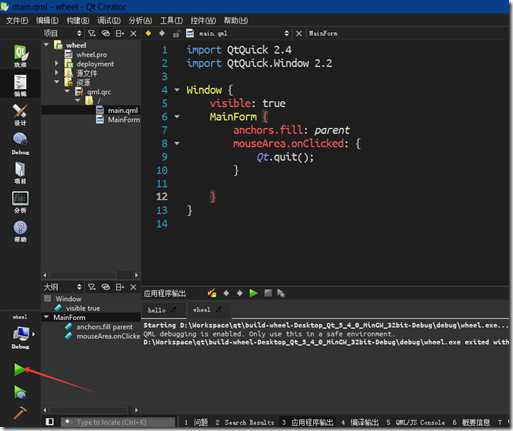Screen dimensions: 513x431
Task: Open the Analyze mode
Action: (x=20, y=202)
